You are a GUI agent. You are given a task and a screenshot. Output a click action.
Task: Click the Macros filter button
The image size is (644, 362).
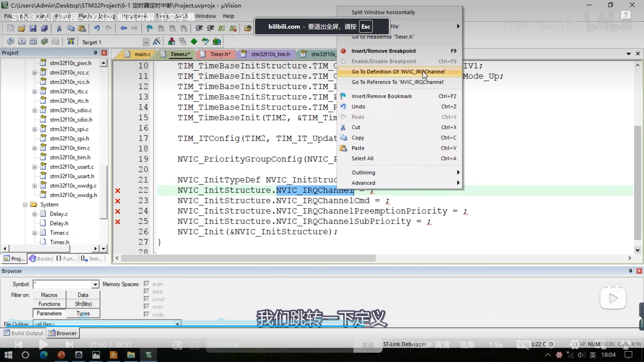(x=49, y=295)
